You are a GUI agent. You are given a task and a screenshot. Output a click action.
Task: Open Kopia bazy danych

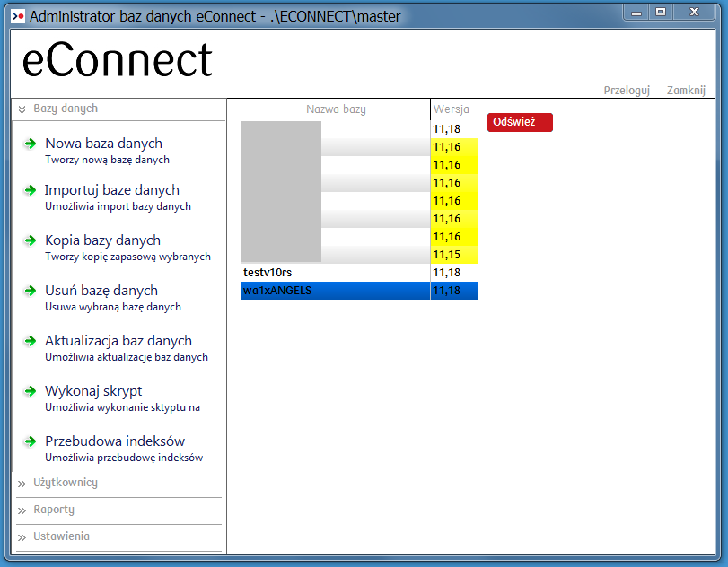pyautogui.click(x=102, y=240)
